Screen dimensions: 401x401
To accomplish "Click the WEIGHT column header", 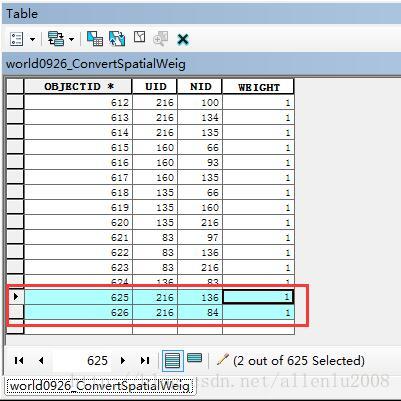I will [x=258, y=87].
